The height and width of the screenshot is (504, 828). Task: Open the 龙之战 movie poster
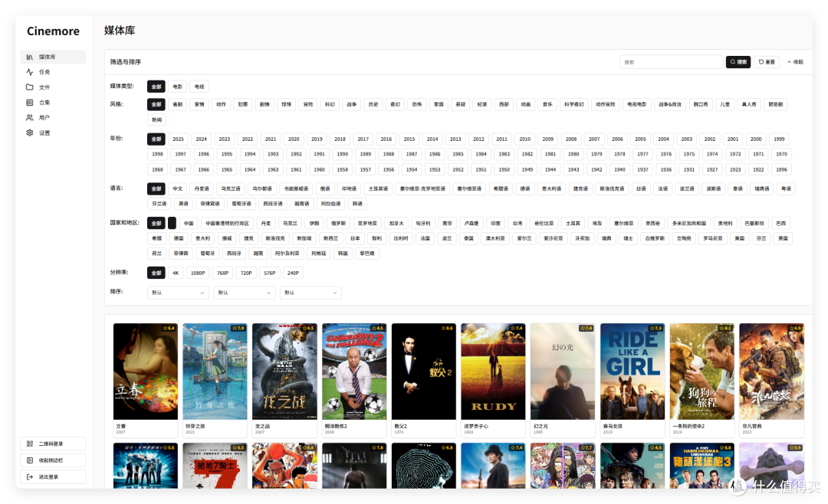[284, 371]
